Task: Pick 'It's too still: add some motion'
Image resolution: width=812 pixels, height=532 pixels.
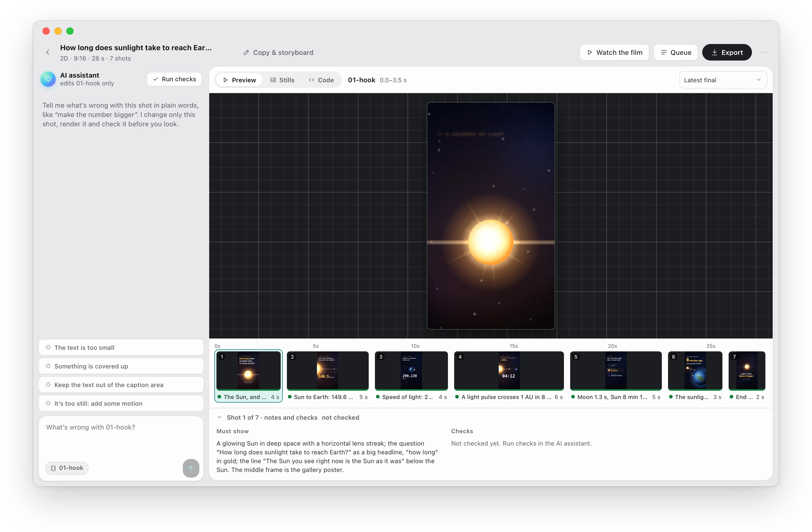Action: [x=121, y=403]
